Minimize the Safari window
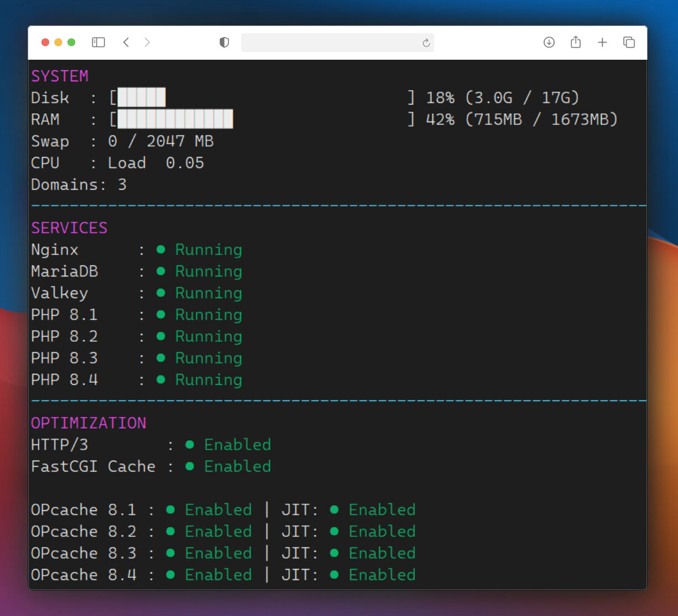 coord(58,43)
